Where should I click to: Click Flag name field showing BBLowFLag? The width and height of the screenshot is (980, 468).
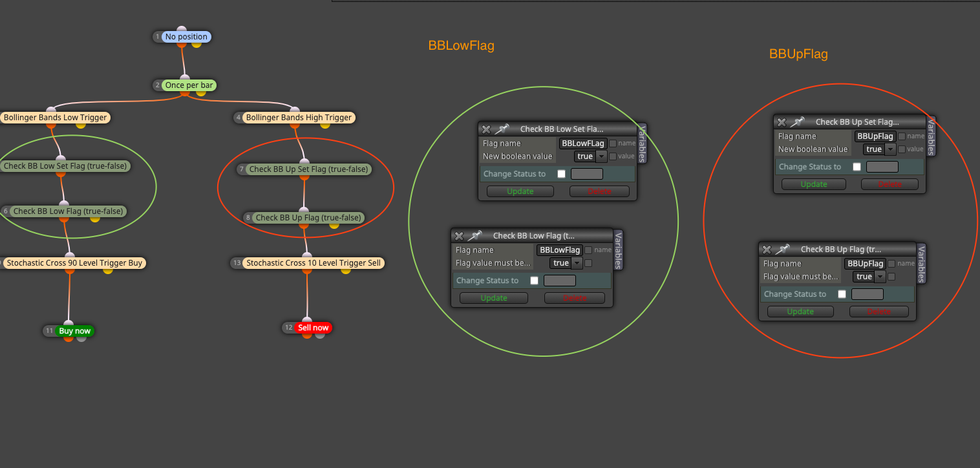click(x=583, y=144)
